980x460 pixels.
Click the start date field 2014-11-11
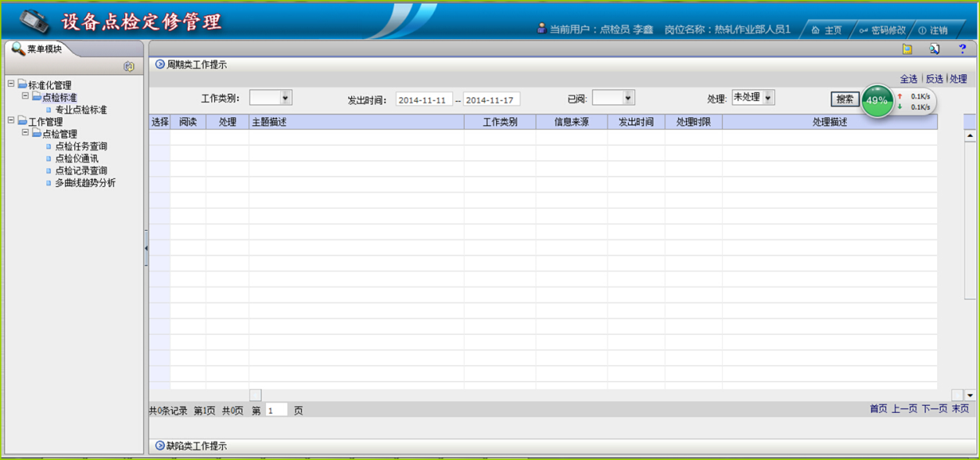[423, 100]
